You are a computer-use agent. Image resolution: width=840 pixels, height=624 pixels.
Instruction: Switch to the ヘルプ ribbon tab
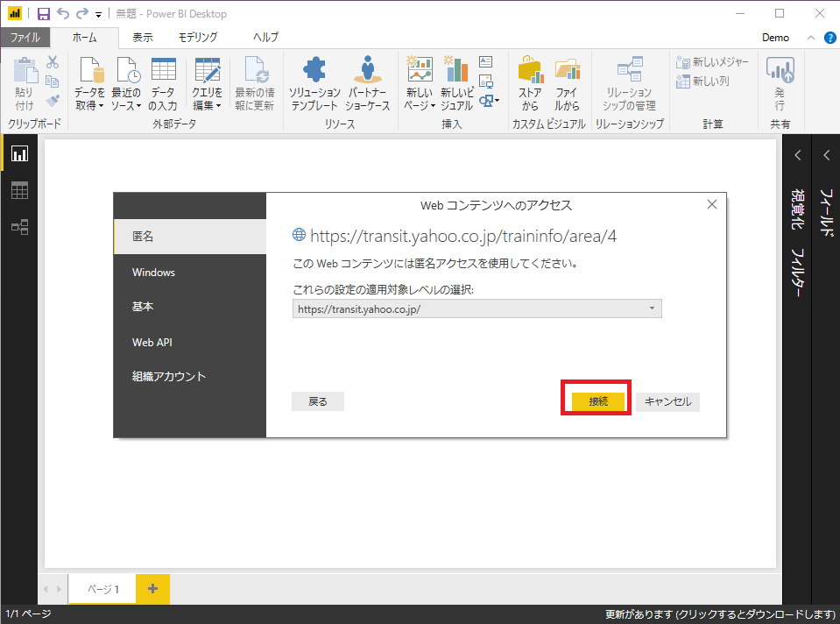point(265,38)
